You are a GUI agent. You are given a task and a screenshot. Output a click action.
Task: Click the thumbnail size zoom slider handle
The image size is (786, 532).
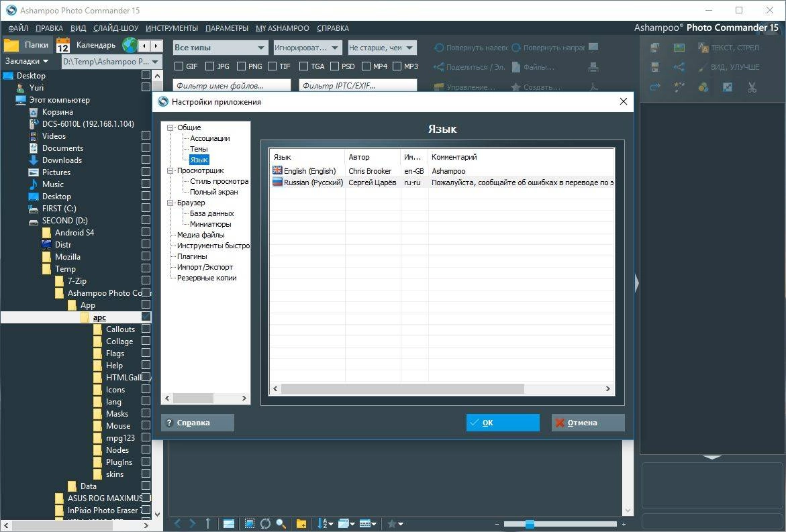[x=530, y=524]
